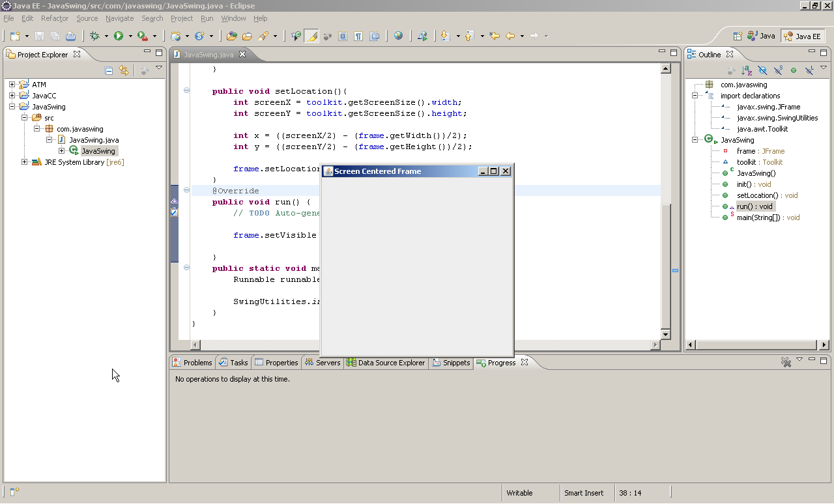Click the Print icon in toolbar
The width and height of the screenshot is (834, 504).
pyautogui.click(x=70, y=36)
